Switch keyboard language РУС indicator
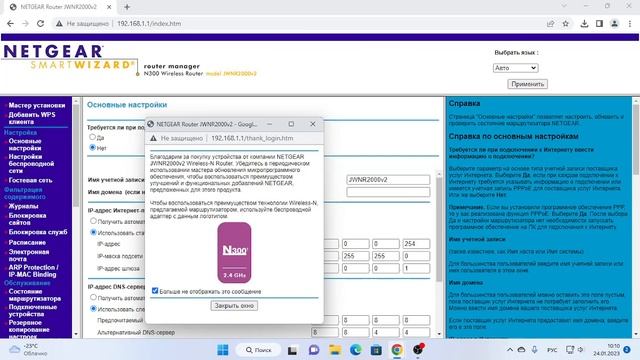Image resolution: width=640 pixels, height=360 pixels. click(x=552, y=350)
